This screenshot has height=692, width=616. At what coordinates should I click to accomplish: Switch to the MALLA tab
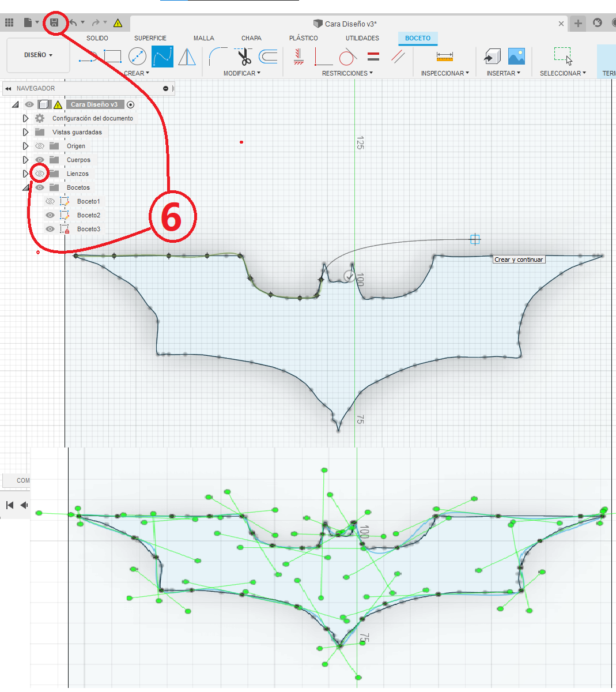click(x=204, y=38)
